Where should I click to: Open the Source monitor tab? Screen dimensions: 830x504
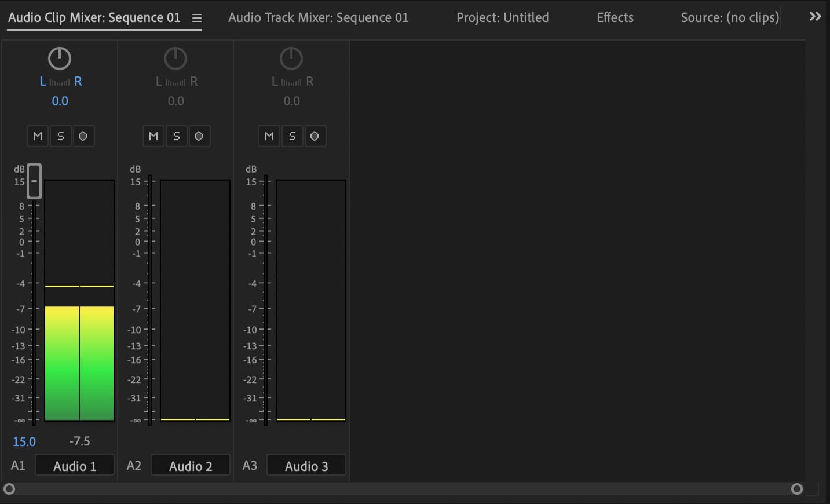tap(729, 17)
